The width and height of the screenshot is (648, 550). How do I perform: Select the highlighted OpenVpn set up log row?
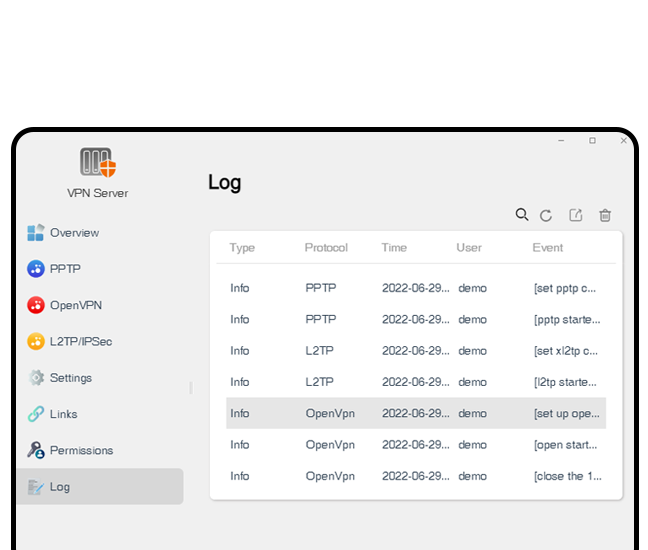click(x=415, y=413)
